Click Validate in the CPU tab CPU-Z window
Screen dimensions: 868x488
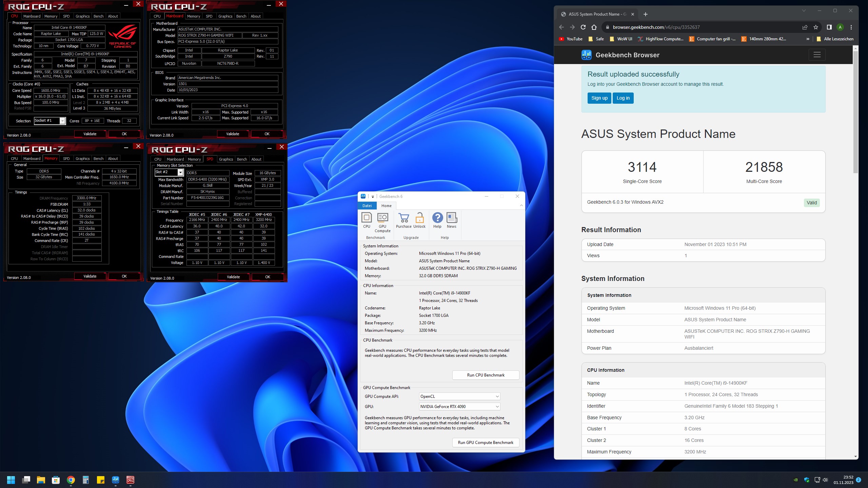[90, 134]
